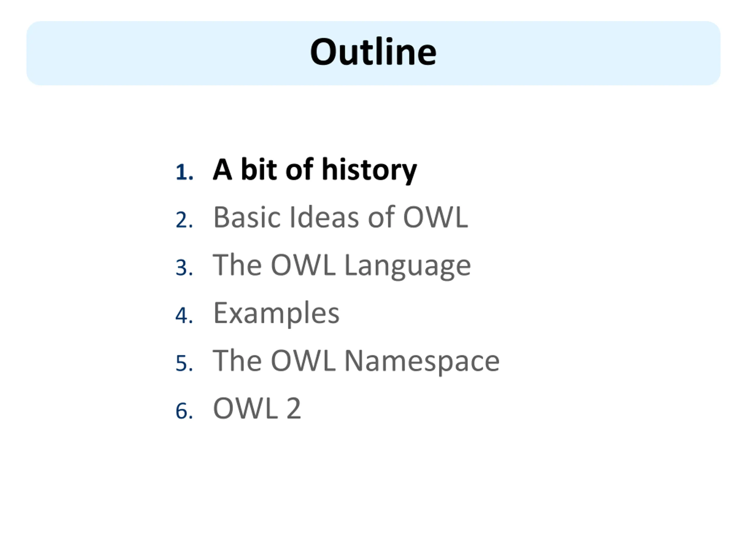Click the list number "3." marker
747x560 pixels.
tap(185, 268)
